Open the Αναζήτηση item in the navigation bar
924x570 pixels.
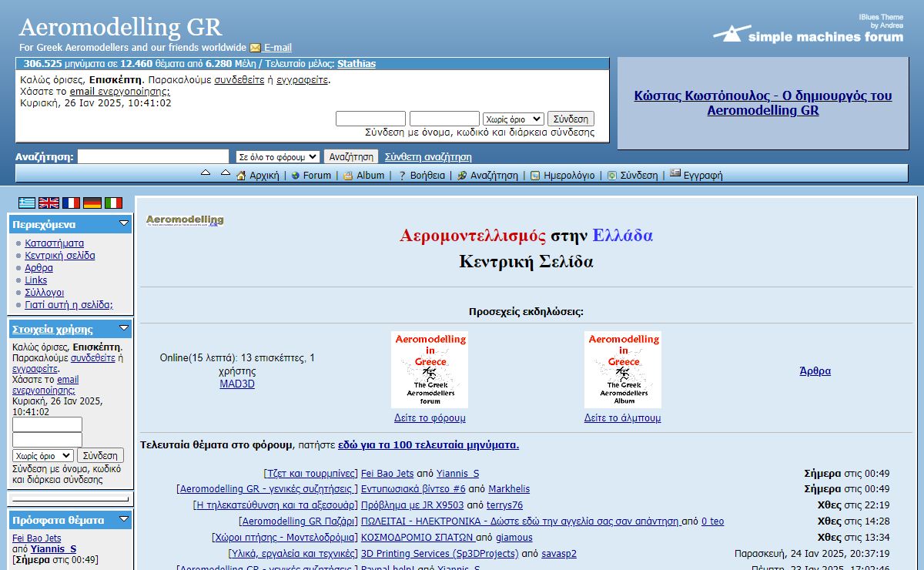pos(487,175)
